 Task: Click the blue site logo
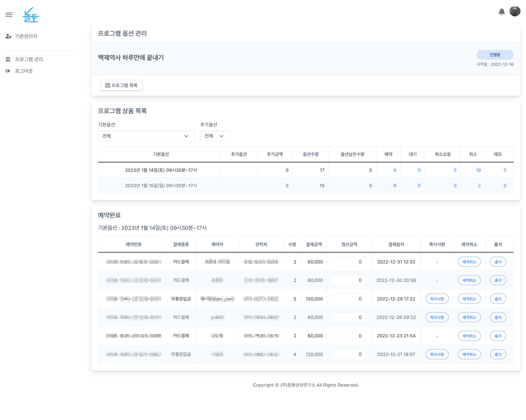(31, 15)
